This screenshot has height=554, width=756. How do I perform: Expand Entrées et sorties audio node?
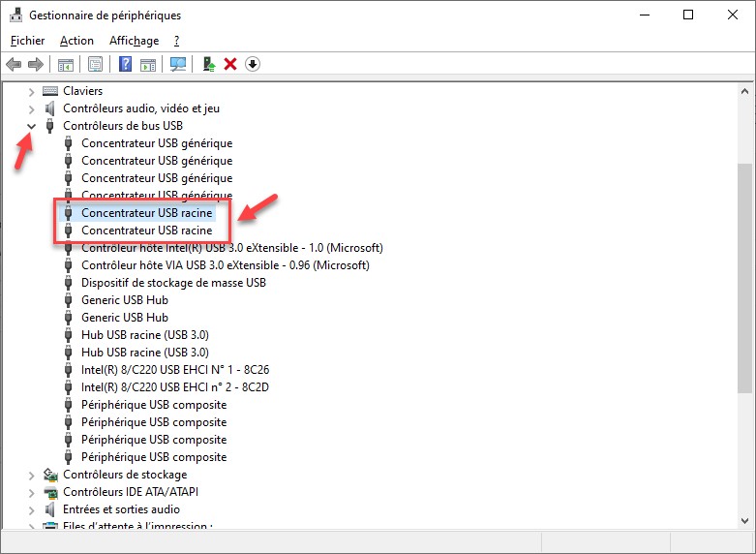[x=32, y=509]
